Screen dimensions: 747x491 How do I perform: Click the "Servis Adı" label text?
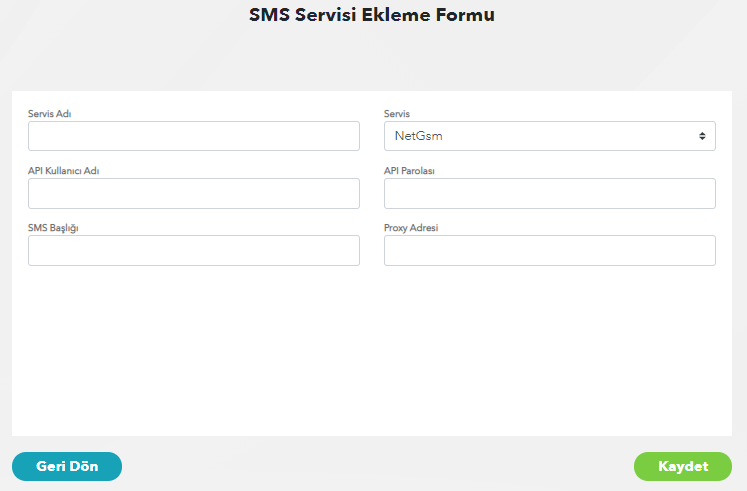coord(49,114)
